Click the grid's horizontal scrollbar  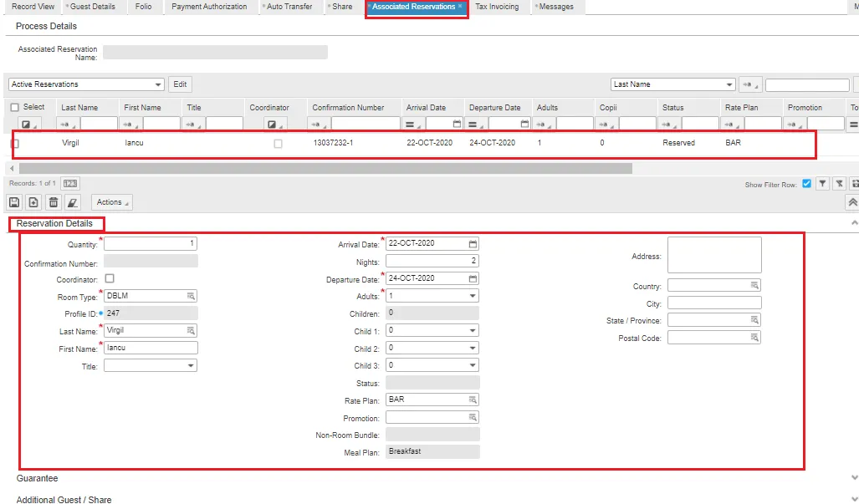click(325, 169)
